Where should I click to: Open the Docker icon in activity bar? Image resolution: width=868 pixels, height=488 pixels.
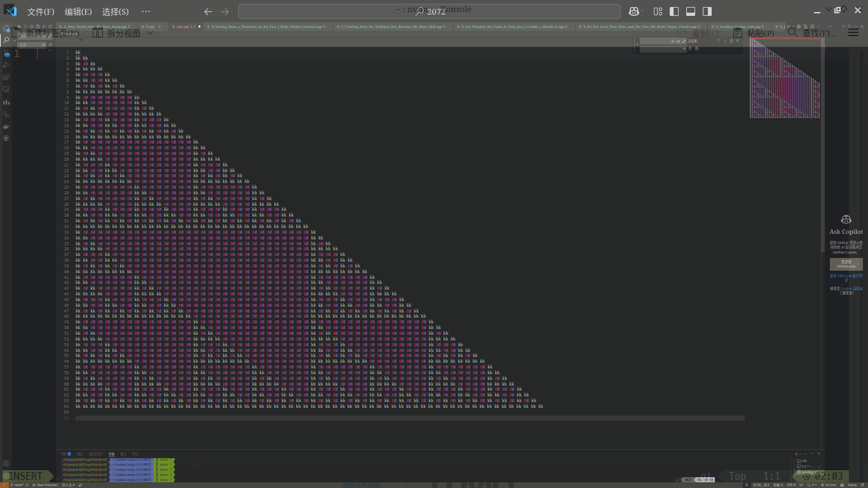pyautogui.click(x=6, y=126)
